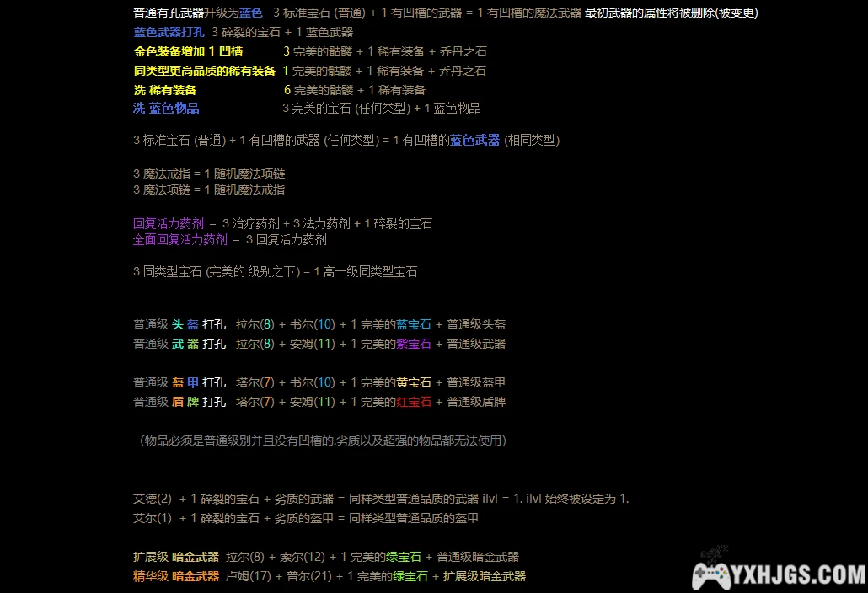
Task: Click the purple 全面回复活力药剂 recipe entry
Action: [x=180, y=240]
